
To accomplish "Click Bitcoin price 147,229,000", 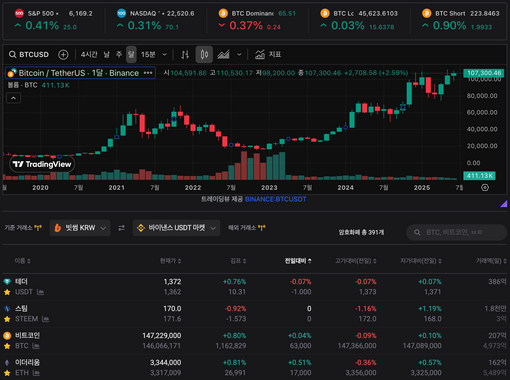I will coord(162,335).
